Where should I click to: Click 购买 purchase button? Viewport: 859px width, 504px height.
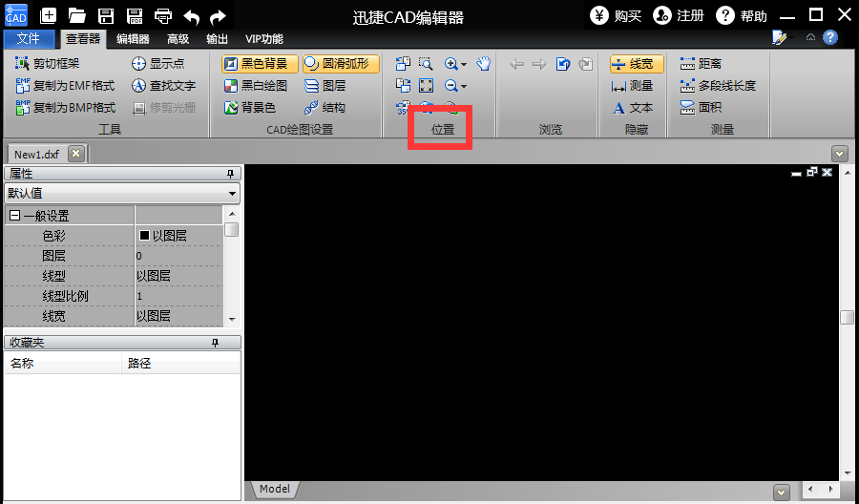point(616,15)
